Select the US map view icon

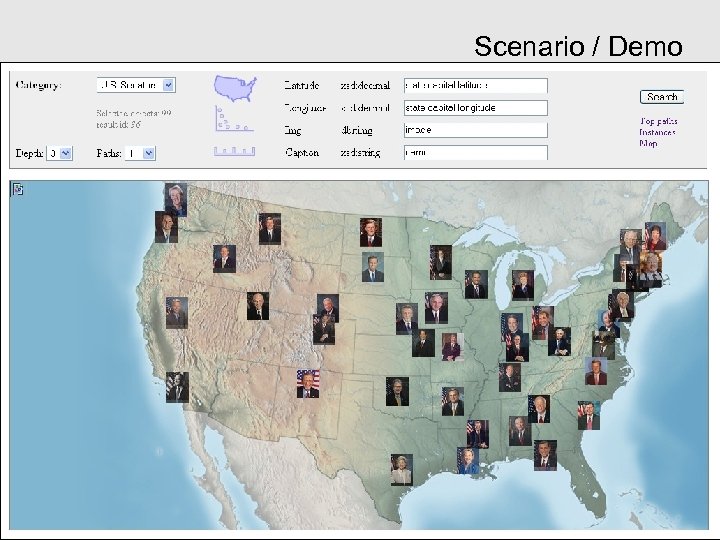click(235, 88)
